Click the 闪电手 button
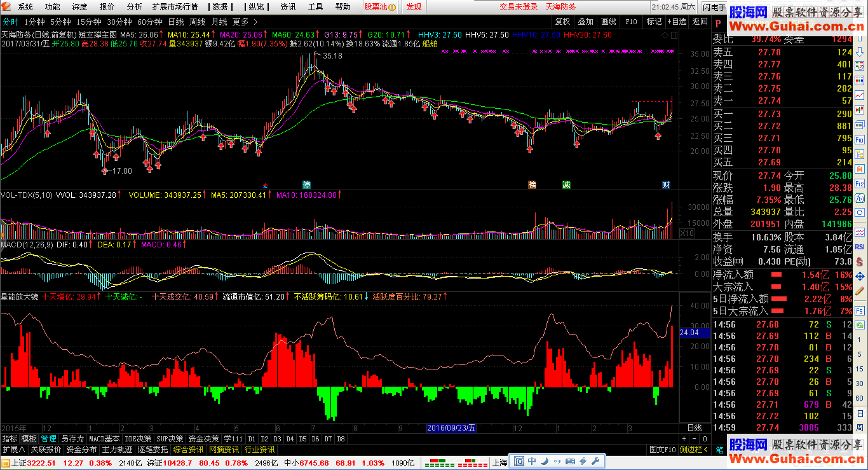868x470 pixels. [x=715, y=7]
